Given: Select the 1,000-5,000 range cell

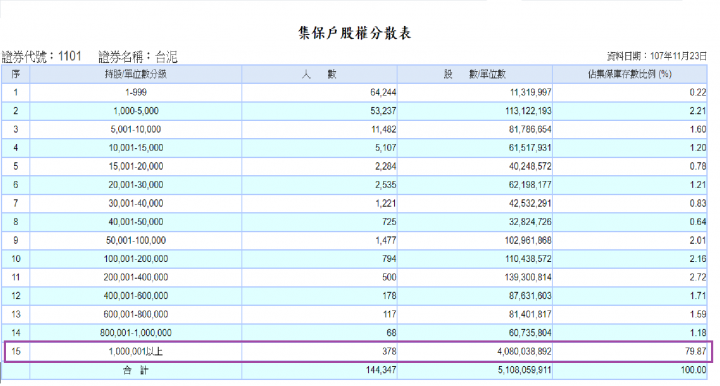Looking at the screenshot, I should pos(135,111).
